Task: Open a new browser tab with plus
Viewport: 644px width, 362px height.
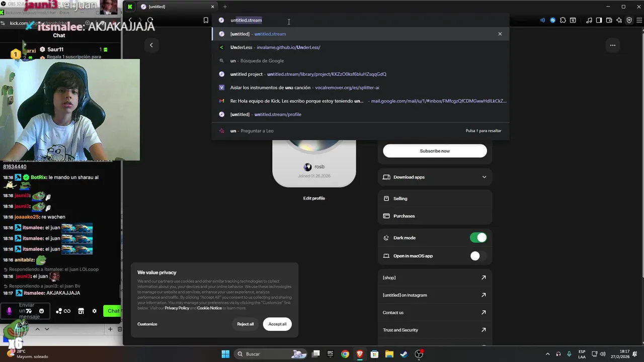Action: (x=225, y=7)
